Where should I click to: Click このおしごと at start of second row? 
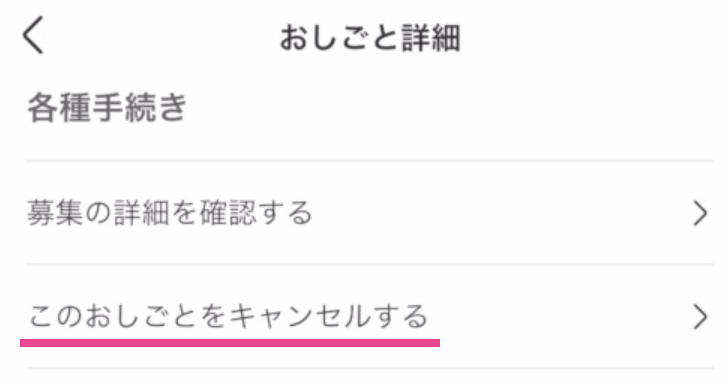click(x=114, y=317)
